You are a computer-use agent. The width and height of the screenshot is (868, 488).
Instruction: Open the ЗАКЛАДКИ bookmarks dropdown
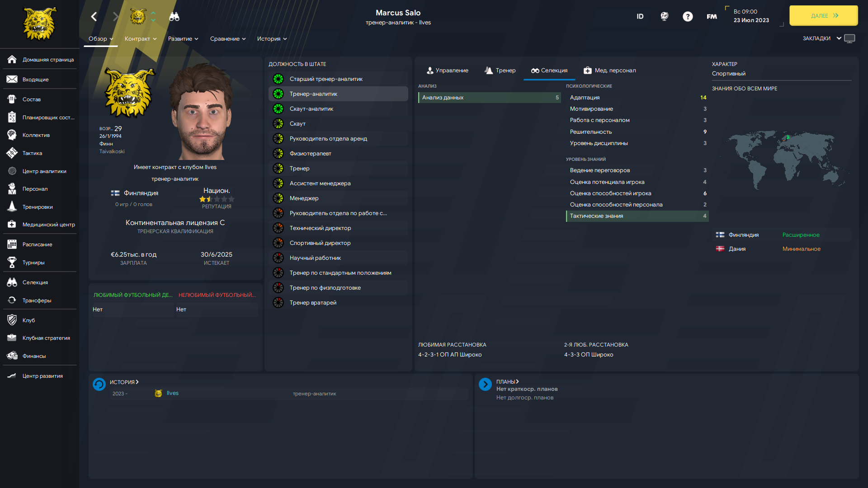pyautogui.click(x=822, y=38)
